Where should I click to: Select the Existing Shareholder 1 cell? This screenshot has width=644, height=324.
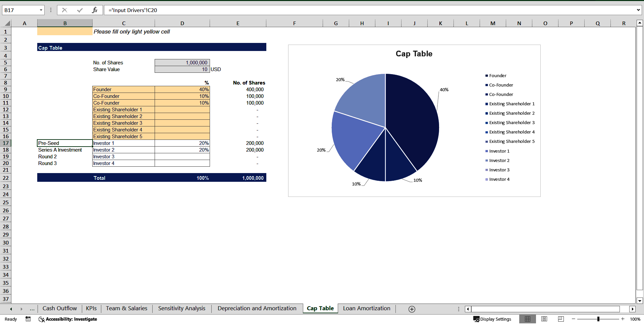click(123, 110)
